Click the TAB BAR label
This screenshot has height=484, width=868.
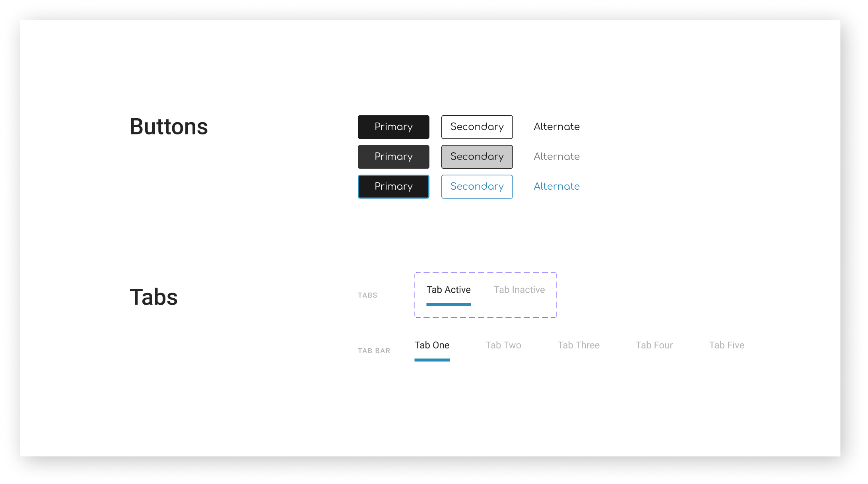pos(374,351)
